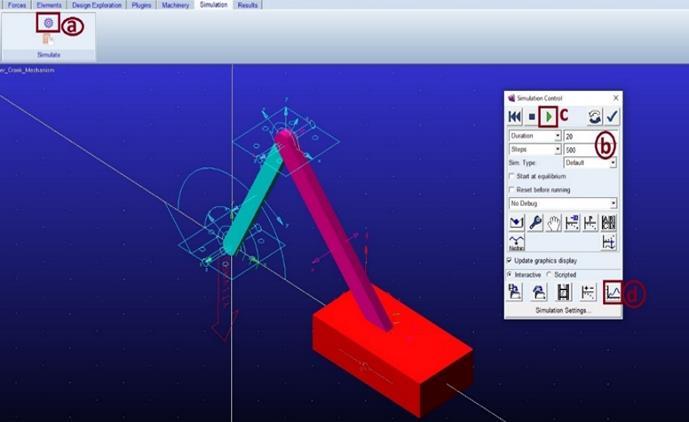Click the Simulate group label
Viewport: 689px width, 422px height.
coord(49,55)
